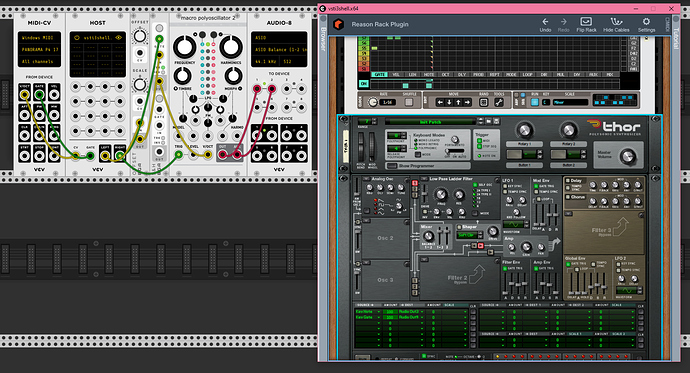Click the sequencer KEY value display
690x373 pixels.
(545, 102)
